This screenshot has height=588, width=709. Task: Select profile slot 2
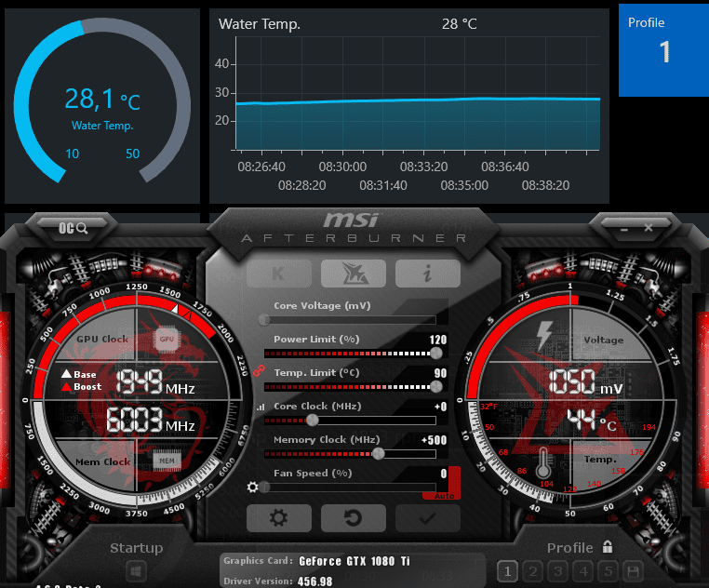[x=532, y=571]
